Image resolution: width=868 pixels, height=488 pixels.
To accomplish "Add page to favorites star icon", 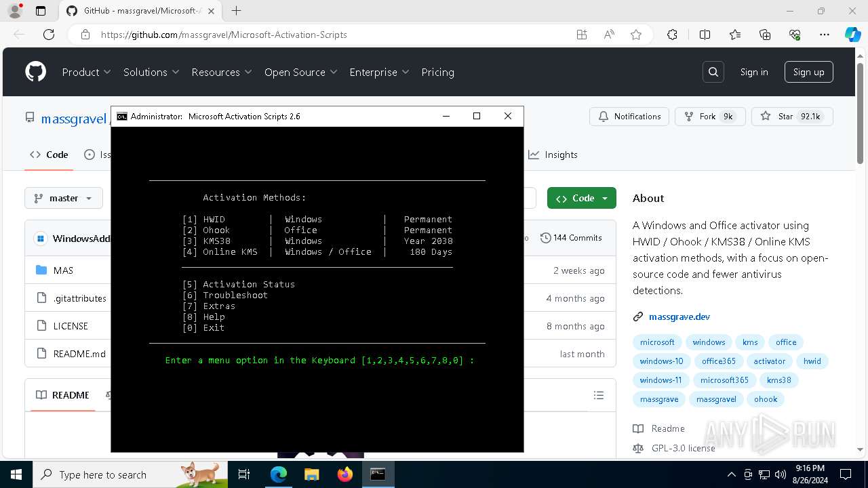I will 636,35.
